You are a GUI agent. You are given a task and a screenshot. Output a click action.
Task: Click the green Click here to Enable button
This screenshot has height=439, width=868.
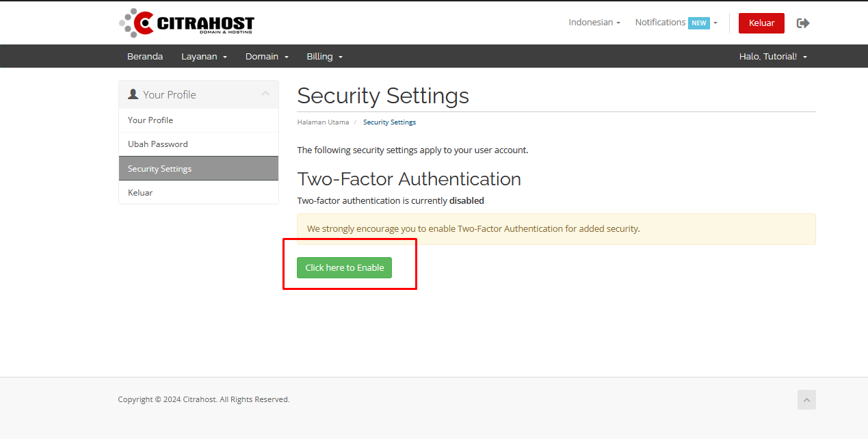coord(344,268)
